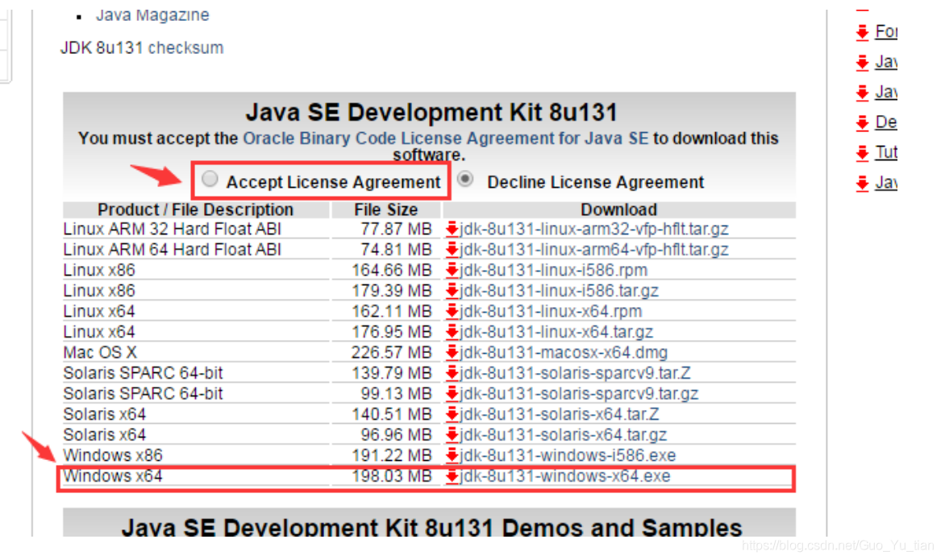This screenshot has height=560, width=941.
Task: Click download arrow icon beside linux-i586.tar.gz
Action: point(452,291)
